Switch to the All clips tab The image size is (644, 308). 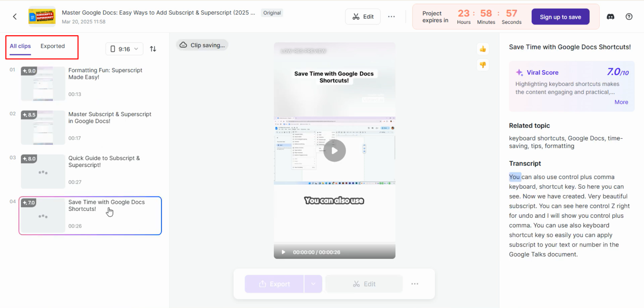[x=20, y=46]
